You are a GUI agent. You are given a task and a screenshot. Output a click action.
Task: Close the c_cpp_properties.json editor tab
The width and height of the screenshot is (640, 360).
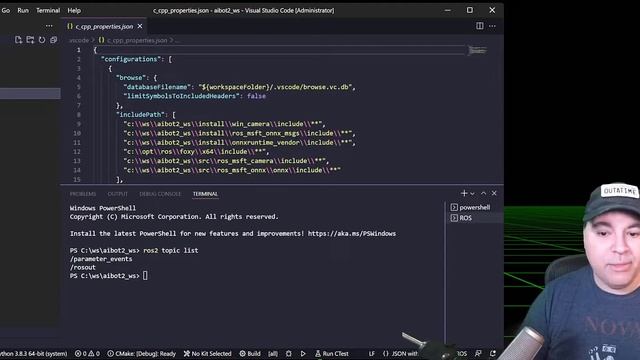pos(140,26)
